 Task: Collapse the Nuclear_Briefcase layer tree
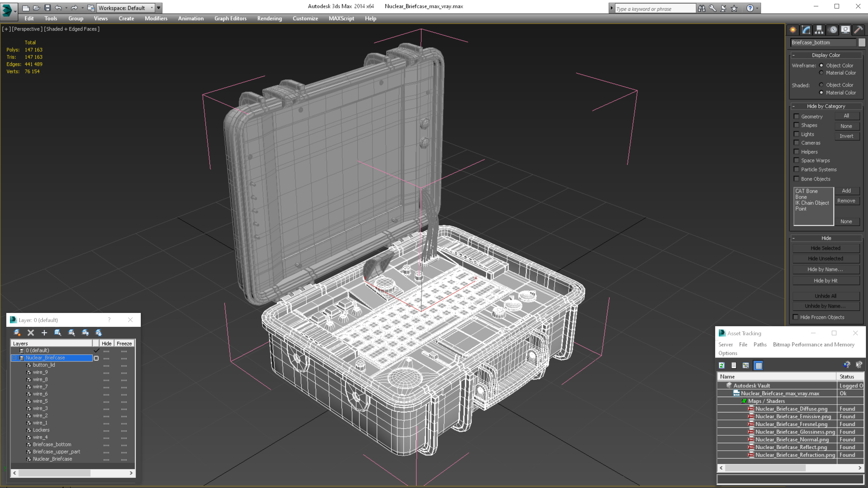(14, 358)
